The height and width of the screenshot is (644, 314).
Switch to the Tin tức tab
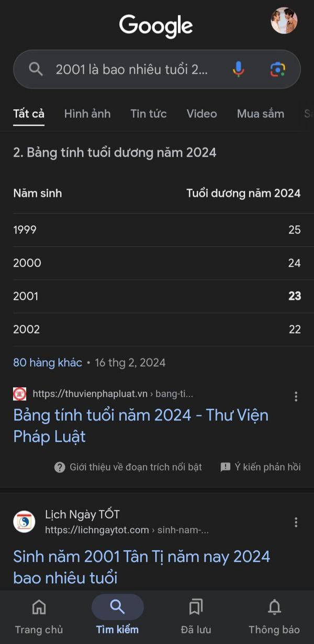(x=149, y=114)
